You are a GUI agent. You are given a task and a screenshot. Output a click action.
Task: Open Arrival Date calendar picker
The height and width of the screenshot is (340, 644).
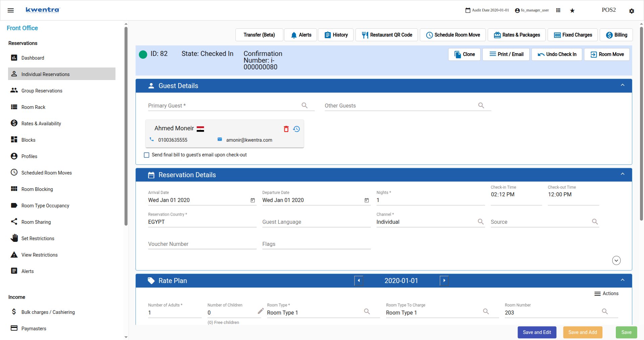tap(253, 200)
